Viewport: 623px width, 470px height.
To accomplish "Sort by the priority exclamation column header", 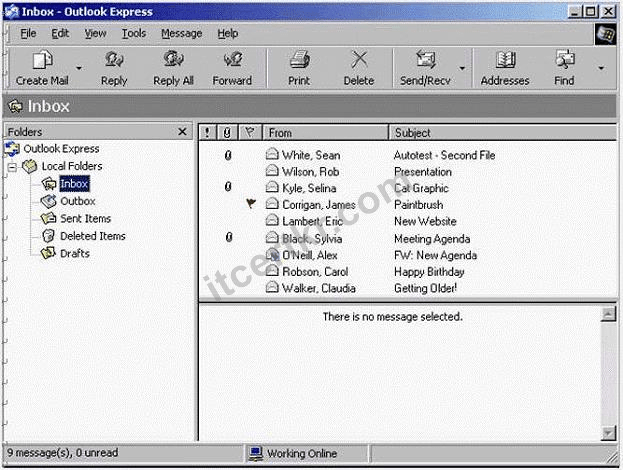I will click(x=207, y=132).
